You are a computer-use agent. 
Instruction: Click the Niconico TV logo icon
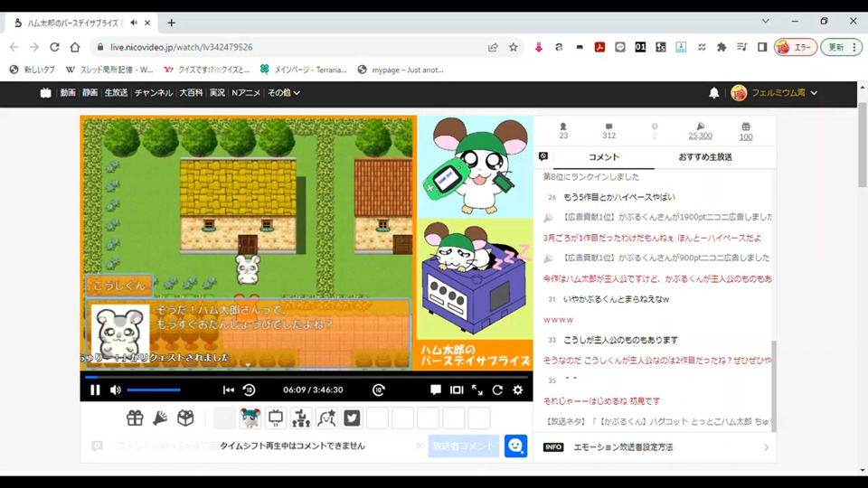pos(45,93)
